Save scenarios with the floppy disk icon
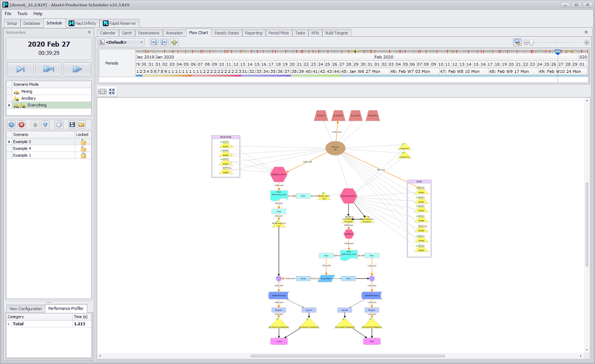This screenshot has width=595, height=364. point(72,124)
